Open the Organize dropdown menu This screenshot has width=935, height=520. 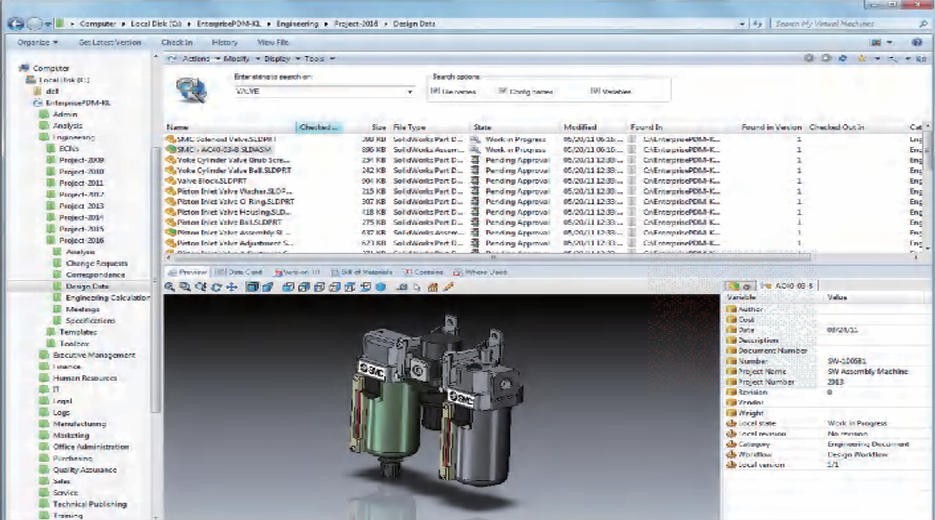click(40, 43)
